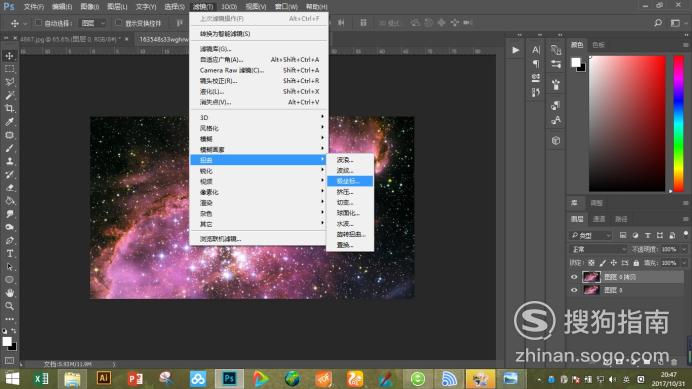This screenshot has width=692, height=389.
Task: Hide the top layer copy with eye icon
Action: pos(574,277)
